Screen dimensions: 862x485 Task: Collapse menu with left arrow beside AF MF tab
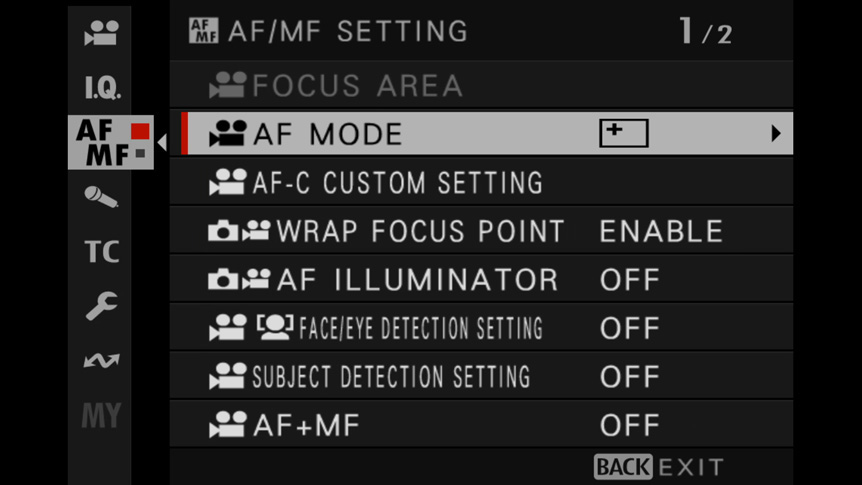(x=162, y=142)
